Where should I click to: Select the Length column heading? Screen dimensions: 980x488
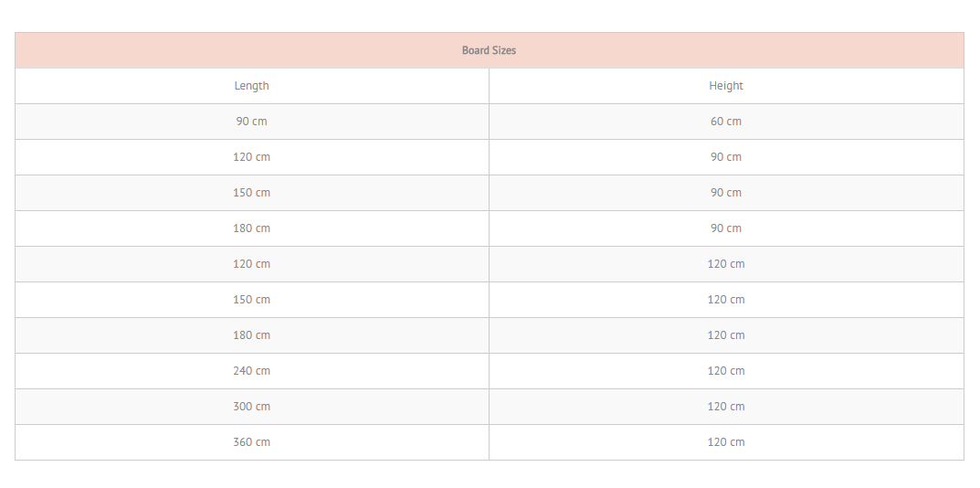click(252, 86)
